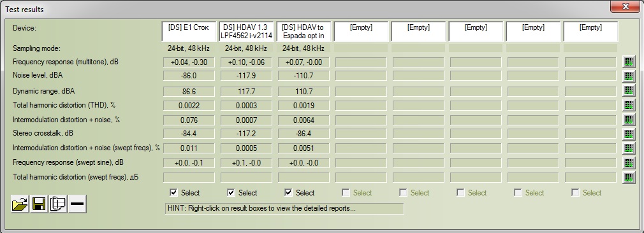Image resolution: width=644 pixels, height=233 pixels.
Task: Click empty Noise level box in fourth column
Action: (361, 76)
